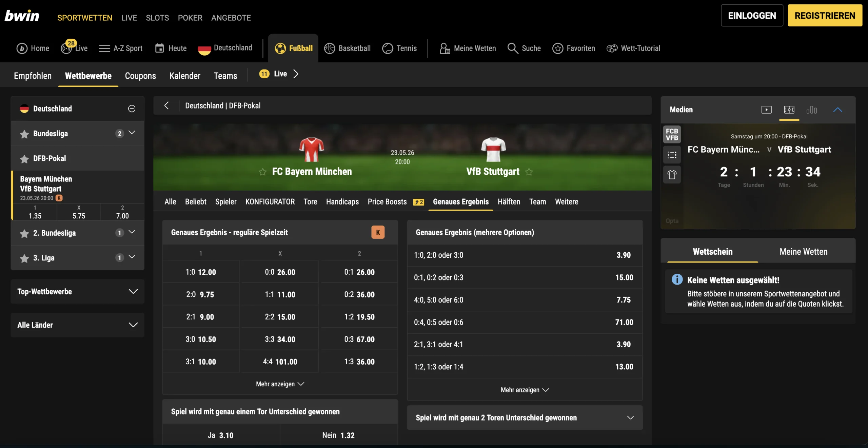This screenshot has width=868, height=448.
Task: Click EINLOGGEN button
Action: click(x=752, y=16)
